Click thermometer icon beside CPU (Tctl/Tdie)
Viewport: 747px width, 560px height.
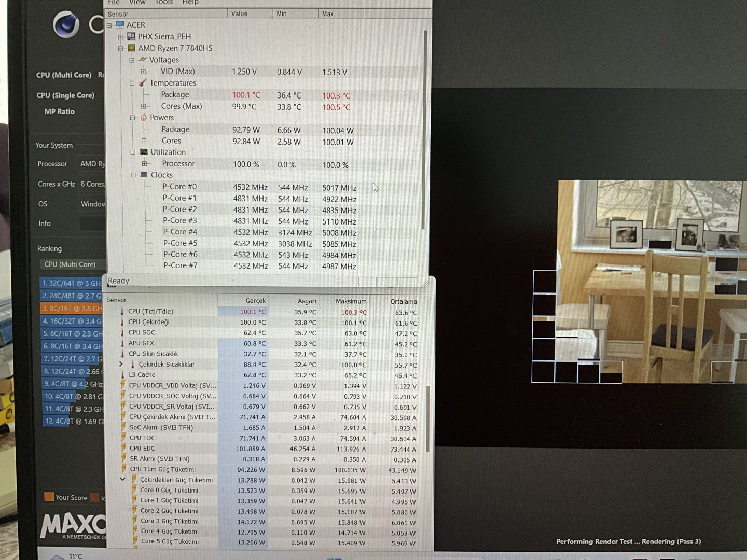point(122,311)
